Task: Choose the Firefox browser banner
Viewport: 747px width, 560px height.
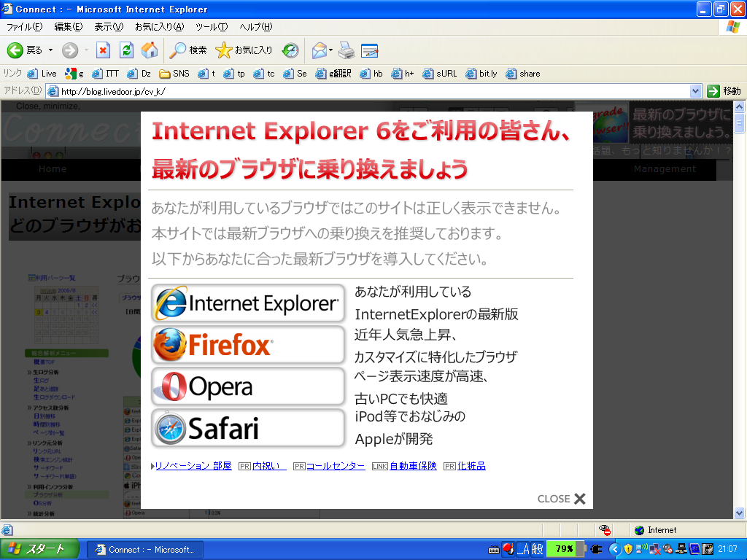Action: coord(248,344)
